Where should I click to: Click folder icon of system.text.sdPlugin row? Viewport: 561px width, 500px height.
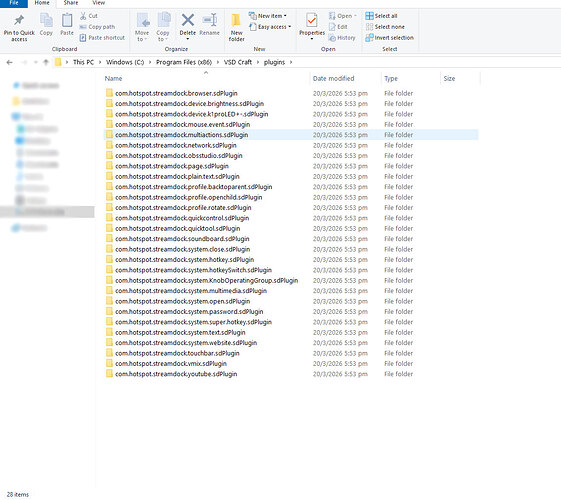pyautogui.click(x=109, y=332)
